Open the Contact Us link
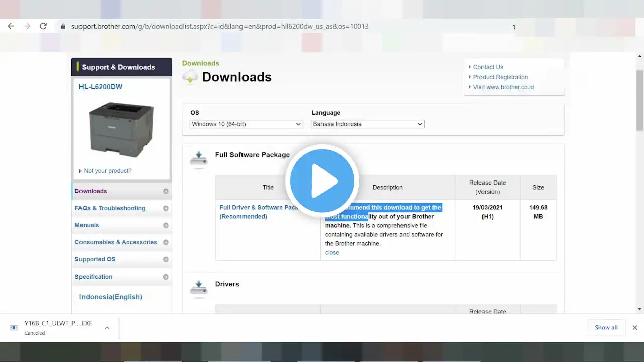Screen dimensions: 644x362 pyautogui.click(x=488, y=67)
